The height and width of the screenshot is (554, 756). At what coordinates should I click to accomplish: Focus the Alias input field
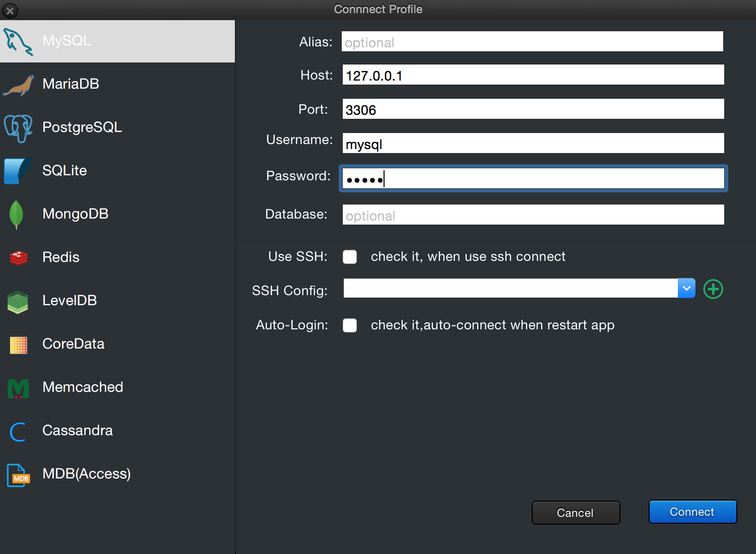tap(532, 42)
